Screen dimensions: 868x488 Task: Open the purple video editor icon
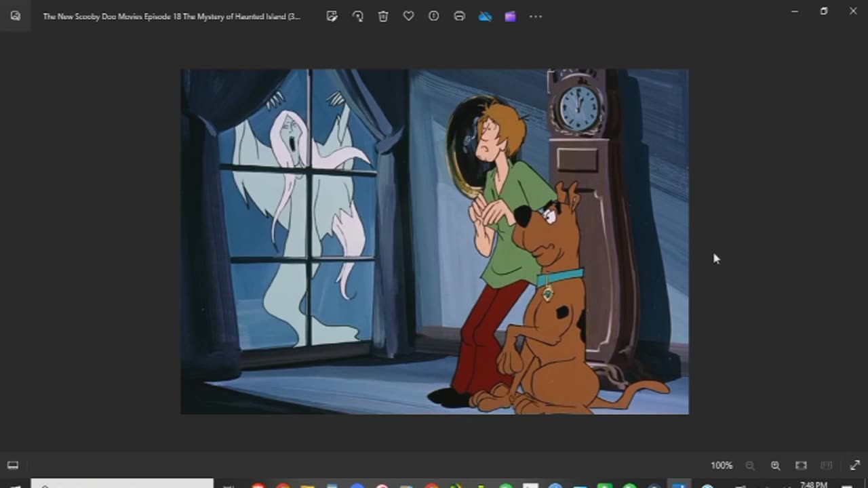(510, 16)
